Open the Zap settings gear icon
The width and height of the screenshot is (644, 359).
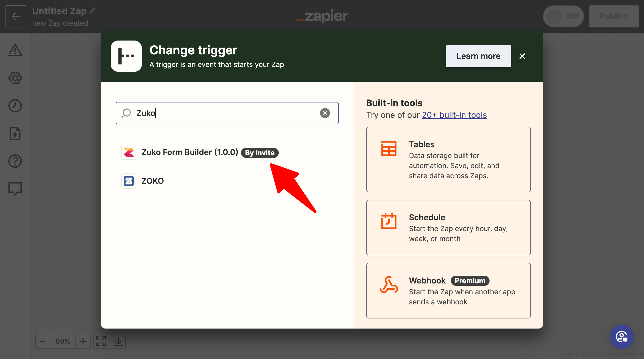(x=15, y=78)
